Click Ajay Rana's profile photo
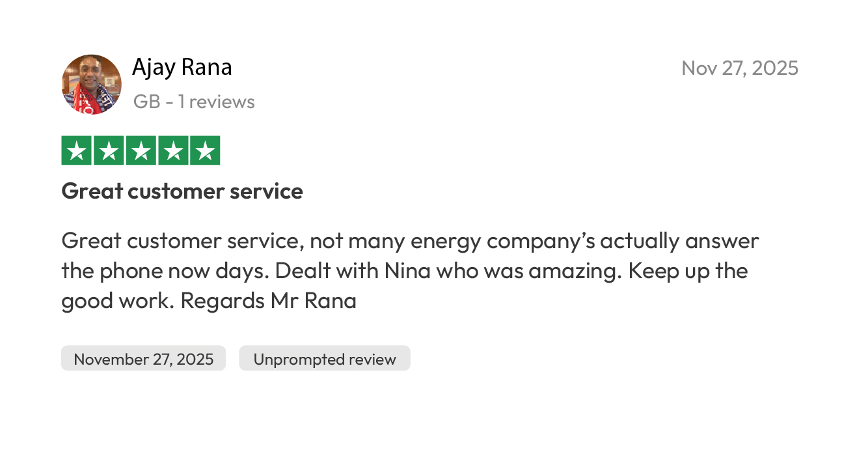 [x=91, y=84]
